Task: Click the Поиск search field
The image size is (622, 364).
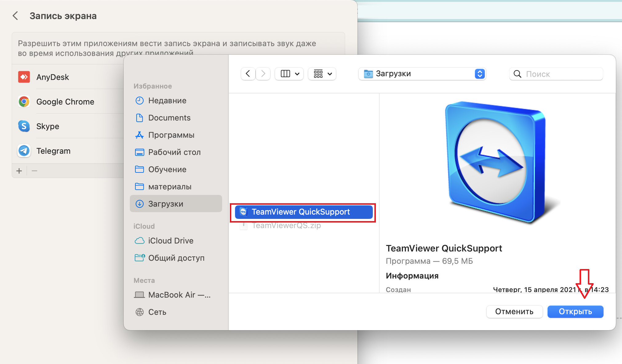Action: click(x=556, y=74)
